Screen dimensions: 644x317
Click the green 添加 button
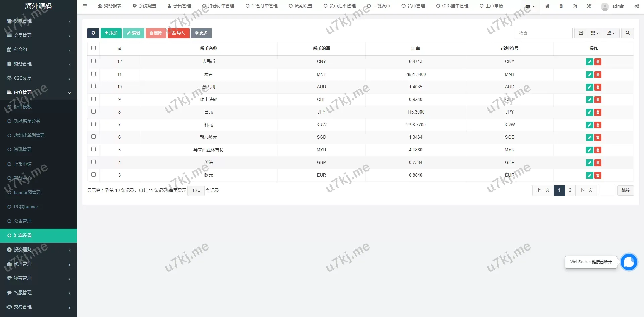coord(111,33)
